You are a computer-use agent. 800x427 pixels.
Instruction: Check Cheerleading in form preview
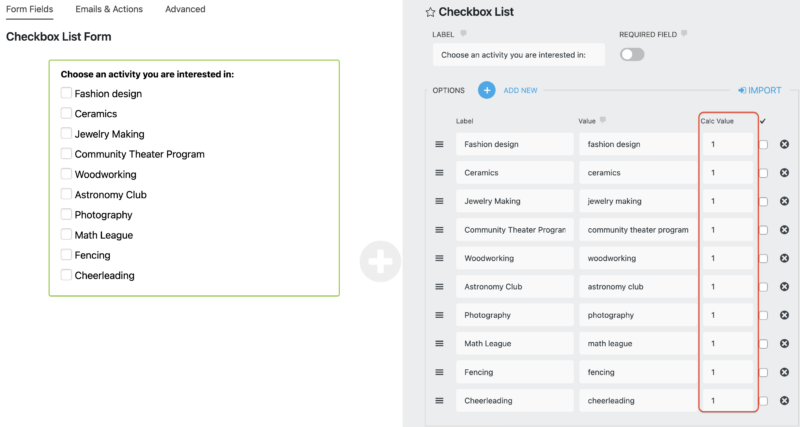[66, 274]
